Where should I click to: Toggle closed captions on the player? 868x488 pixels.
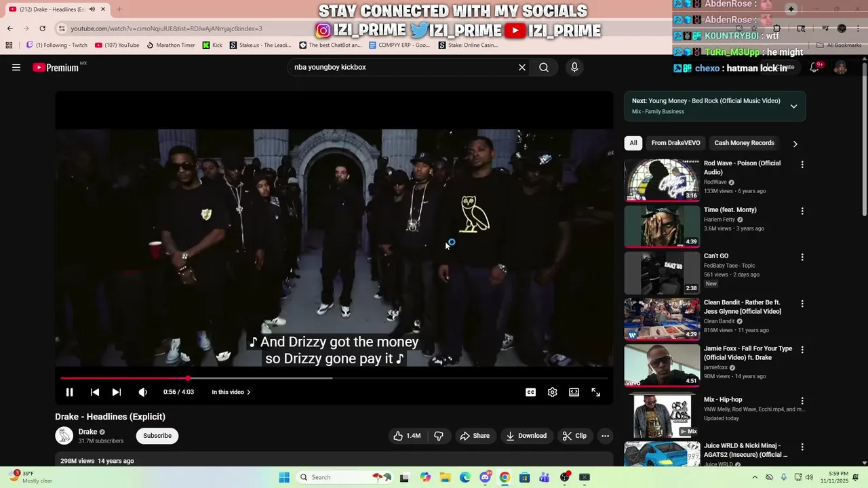[x=531, y=392]
